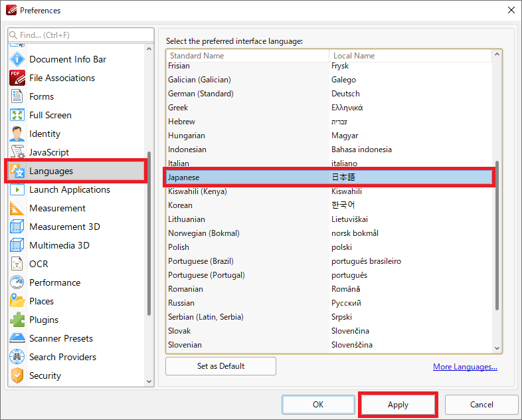Select Korean in the language list
Screen dimensions: 522x420
point(329,205)
